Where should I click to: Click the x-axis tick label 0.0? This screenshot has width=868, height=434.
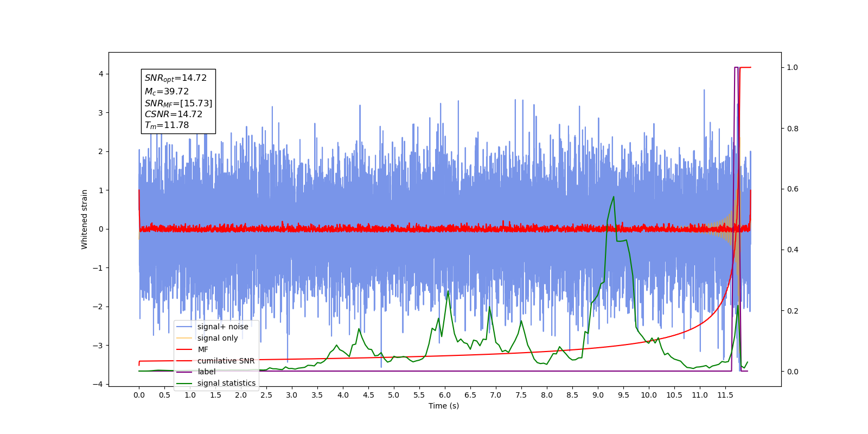pos(139,395)
